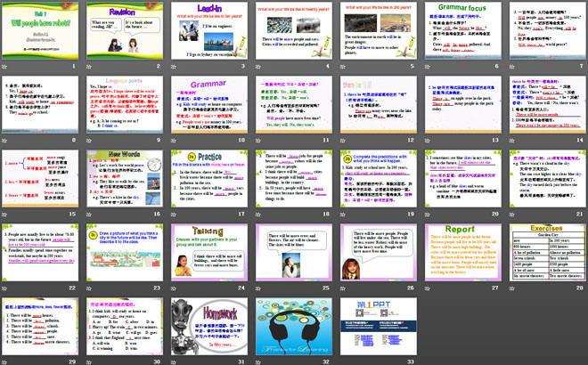Select the 3a Practice slide thumbnail
This screenshot has width=588, height=365.
(x=209, y=179)
